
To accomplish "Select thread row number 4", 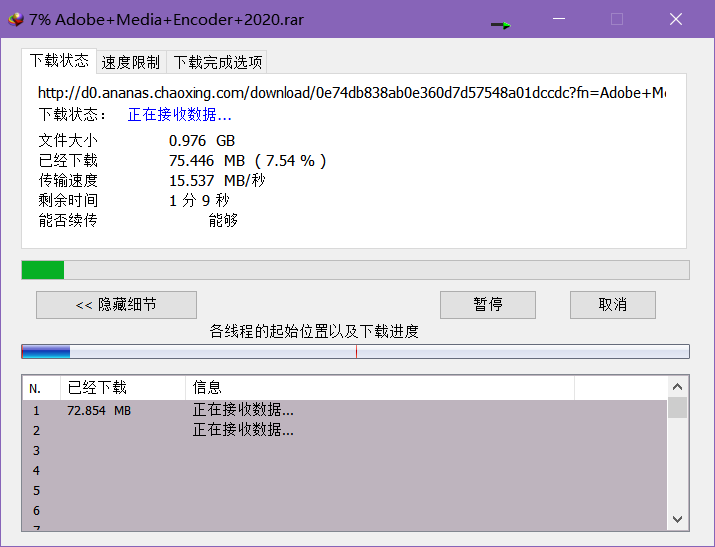I will point(344,470).
